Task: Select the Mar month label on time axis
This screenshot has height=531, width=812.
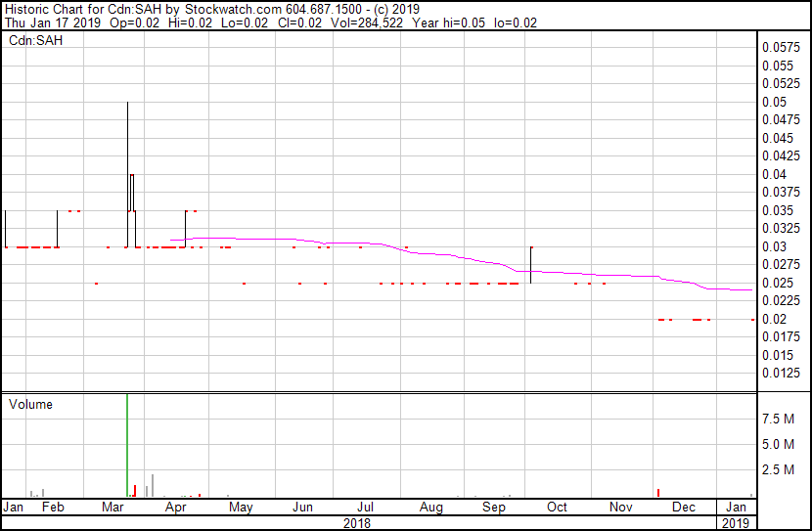Action: pyautogui.click(x=113, y=508)
